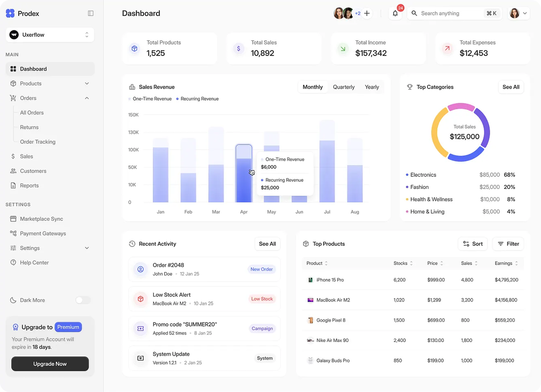Toggle the Dark Mode switch
This screenshot has width=541, height=392.
click(x=83, y=300)
